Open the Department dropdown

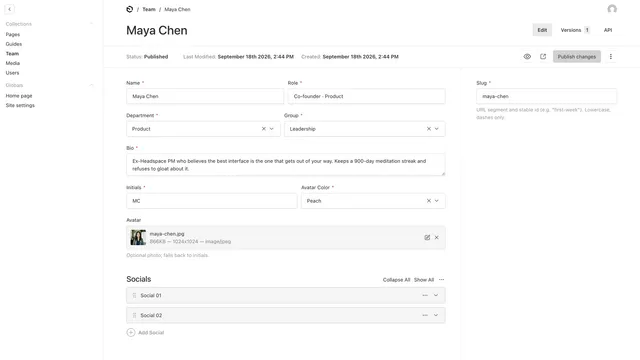(271, 129)
